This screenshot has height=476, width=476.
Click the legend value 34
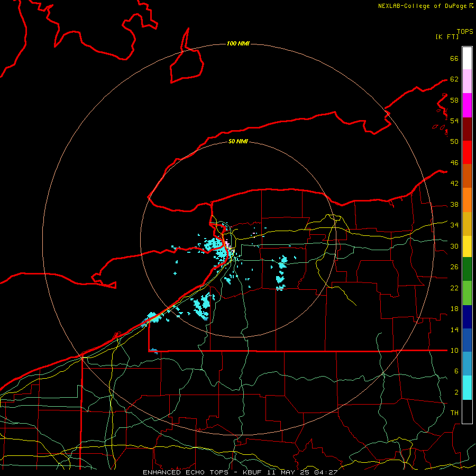pos(454,225)
